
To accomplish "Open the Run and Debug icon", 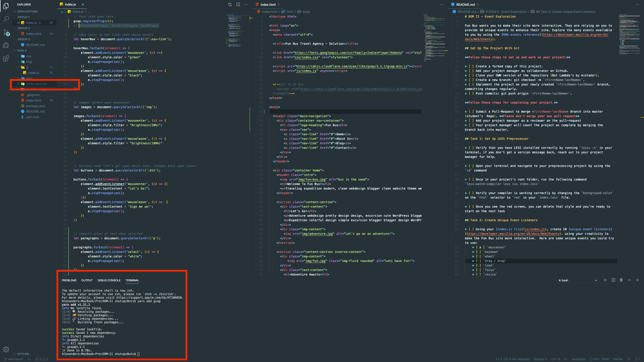I will coord(6,45).
